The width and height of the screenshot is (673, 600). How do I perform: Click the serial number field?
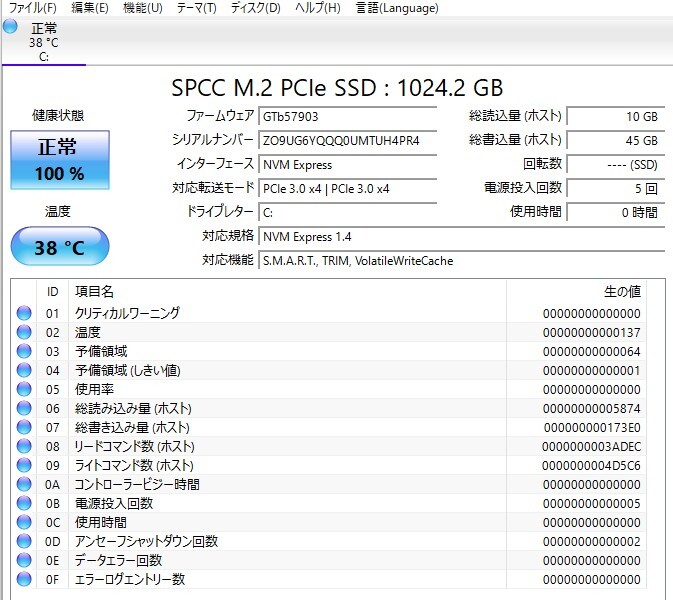(x=347, y=140)
